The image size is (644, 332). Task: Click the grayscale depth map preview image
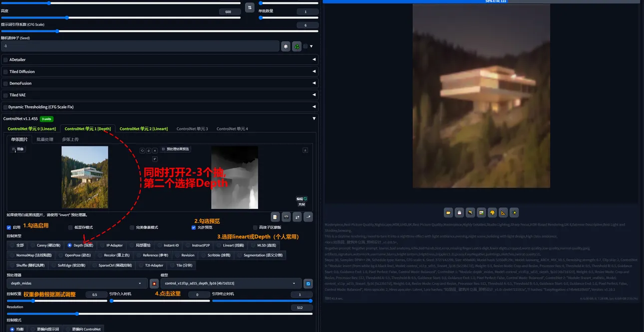point(235,177)
